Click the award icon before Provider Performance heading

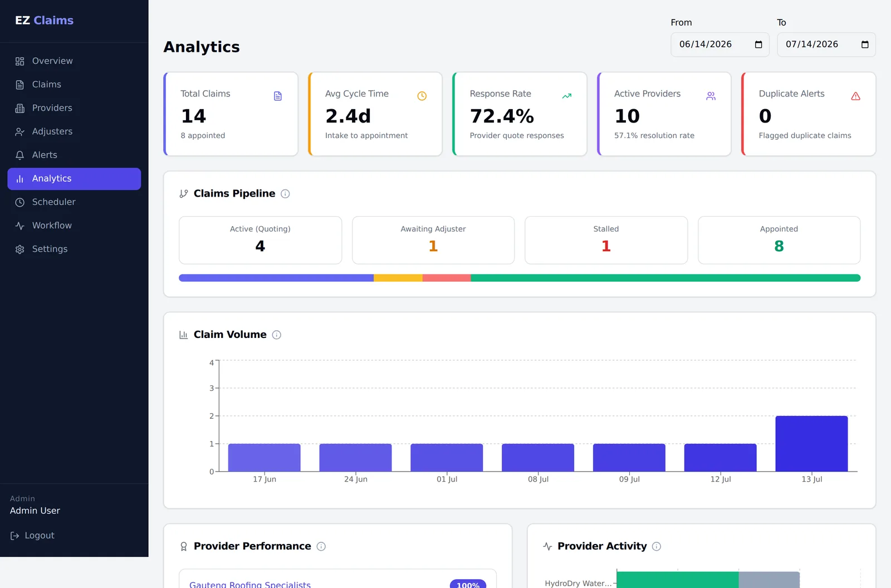click(x=184, y=547)
